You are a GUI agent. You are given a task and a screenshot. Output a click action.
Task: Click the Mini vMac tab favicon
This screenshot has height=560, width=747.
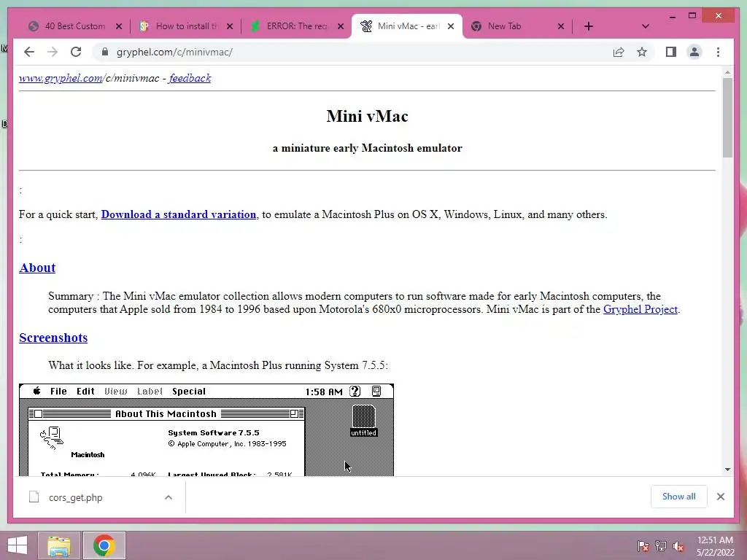[366, 26]
